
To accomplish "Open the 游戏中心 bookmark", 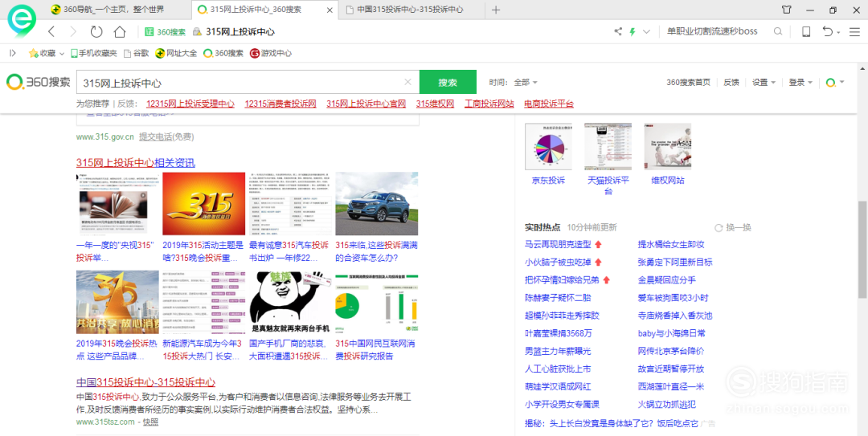I will coord(271,53).
